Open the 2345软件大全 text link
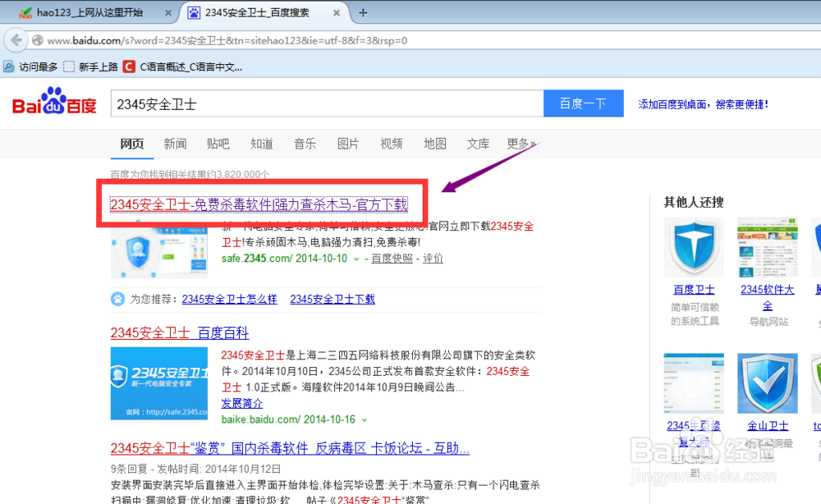This screenshot has height=504, width=821. 768,297
